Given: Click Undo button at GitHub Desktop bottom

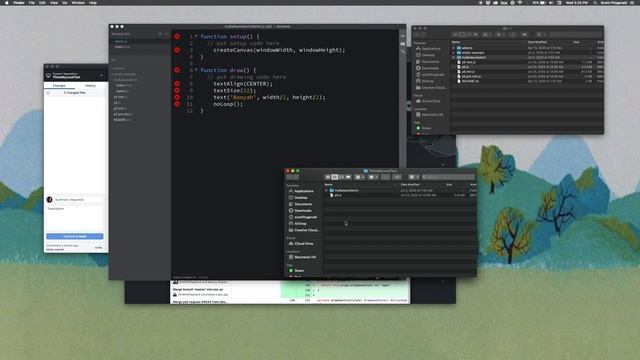Looking at the screenshot, I should coord(98,247).
